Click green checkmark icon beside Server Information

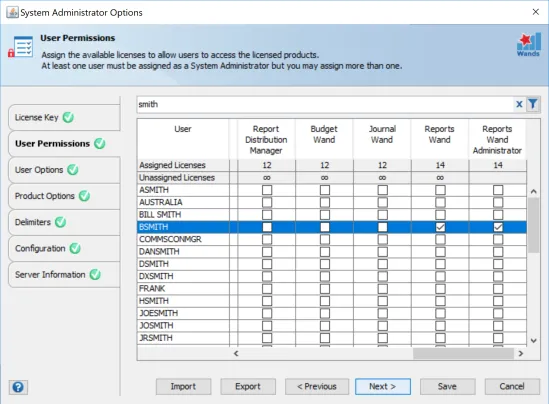click(x=95, y=274)
